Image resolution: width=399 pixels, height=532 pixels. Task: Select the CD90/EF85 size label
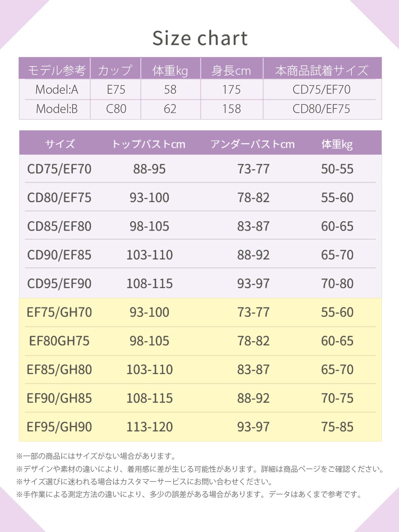[x=59, y=255]
